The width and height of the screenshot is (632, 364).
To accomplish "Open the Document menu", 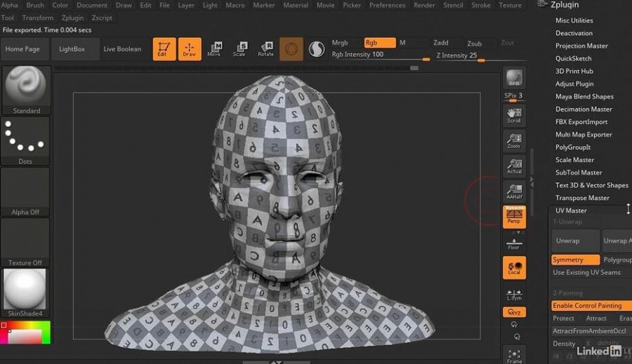I will click(x=92, y=5).
